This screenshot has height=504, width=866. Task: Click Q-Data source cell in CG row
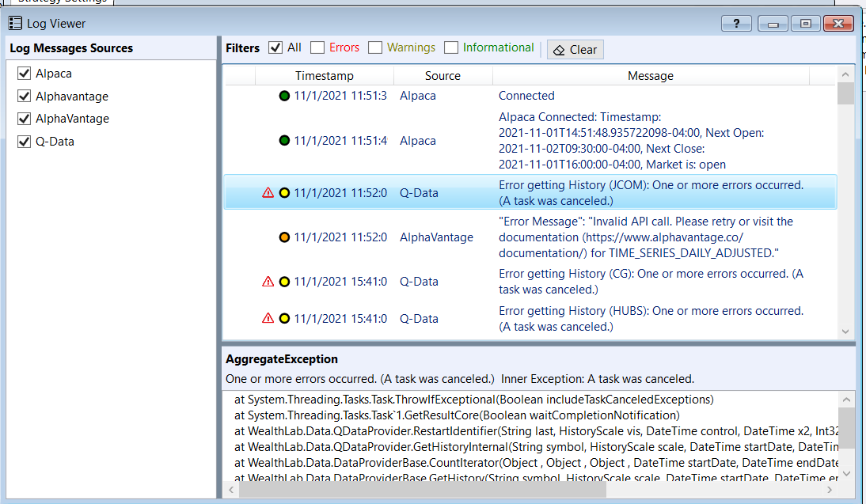(x=420, y=282)
